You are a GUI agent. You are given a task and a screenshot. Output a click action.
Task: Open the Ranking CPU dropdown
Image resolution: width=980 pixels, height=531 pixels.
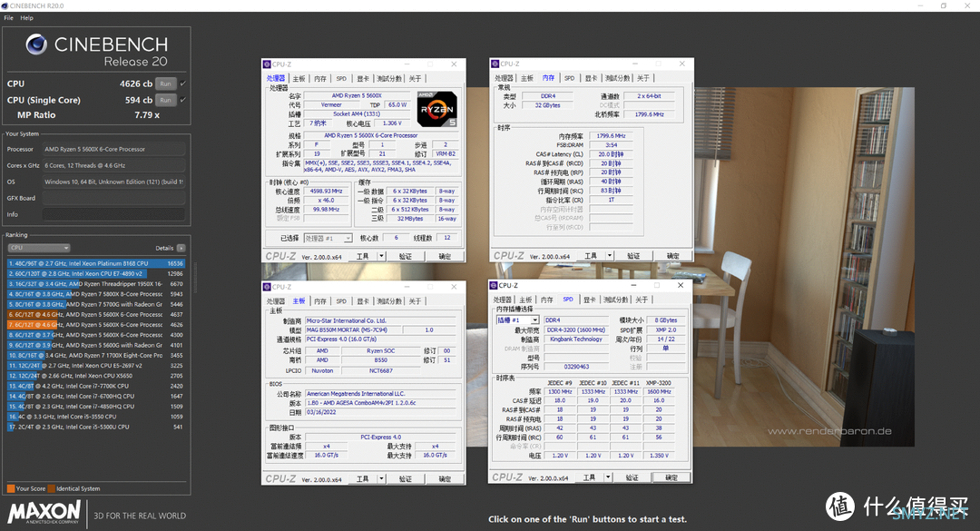[39, 248]
